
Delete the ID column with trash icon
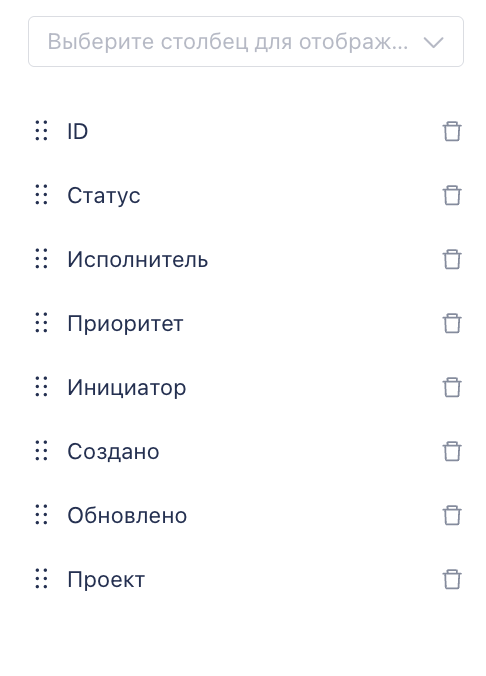click(x=452, y=131)
